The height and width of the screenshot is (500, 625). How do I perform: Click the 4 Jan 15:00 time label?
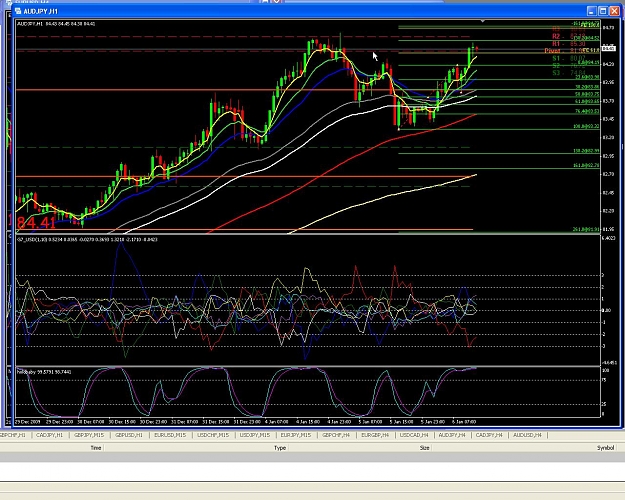pyautogui.click(x=308, y=421)
